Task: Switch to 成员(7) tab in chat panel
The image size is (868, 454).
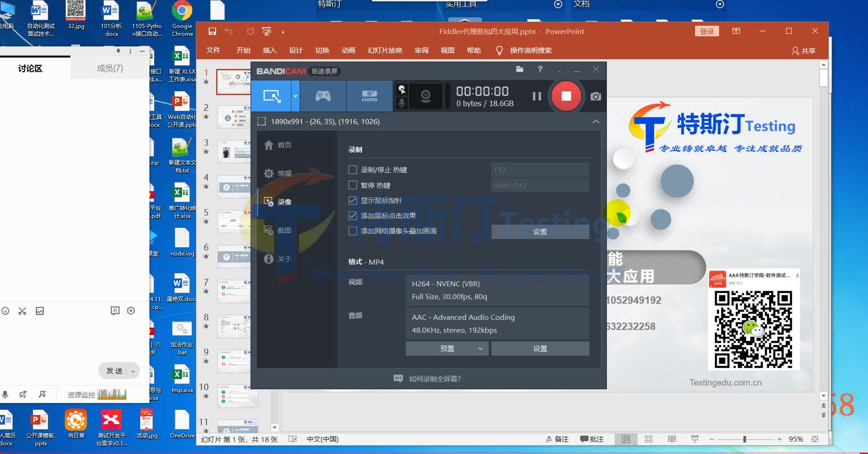Action: point(109,68)
